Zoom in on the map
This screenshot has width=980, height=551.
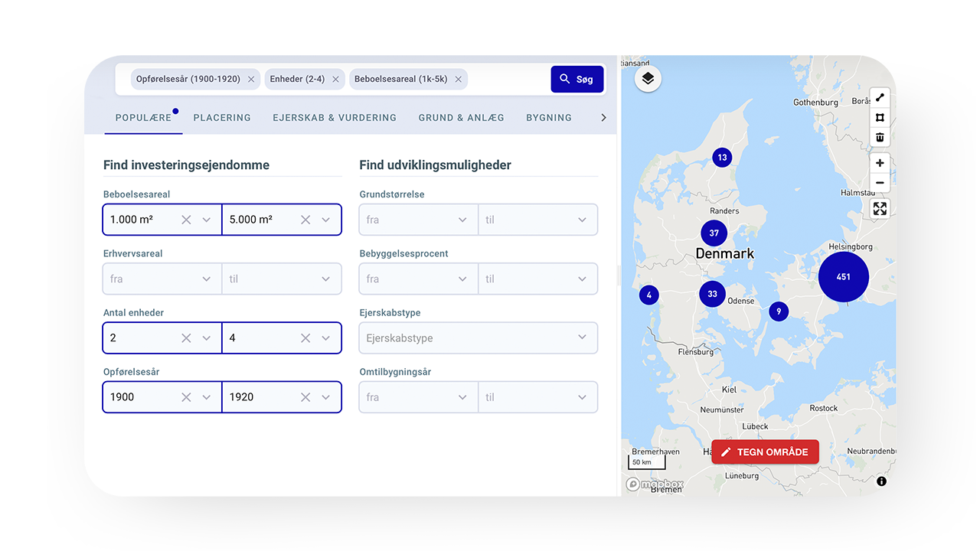pos(880,163)
